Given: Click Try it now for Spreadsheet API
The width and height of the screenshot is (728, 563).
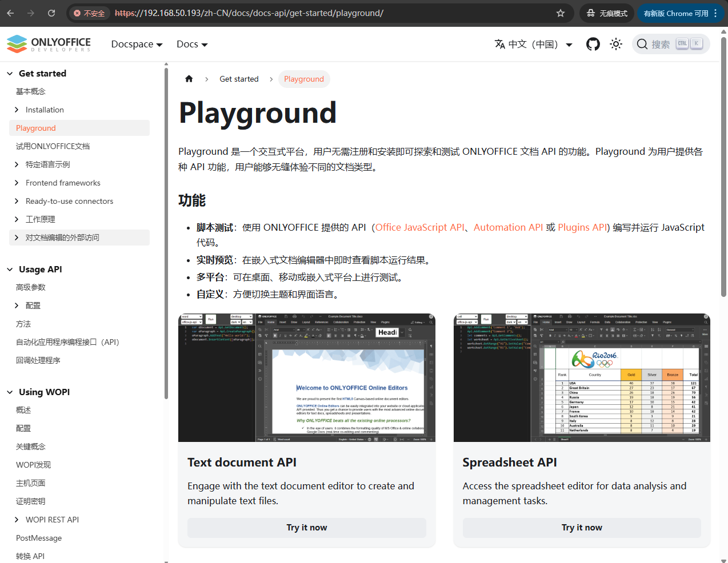Looking at the screenshot, I should (x=582, y=528).
